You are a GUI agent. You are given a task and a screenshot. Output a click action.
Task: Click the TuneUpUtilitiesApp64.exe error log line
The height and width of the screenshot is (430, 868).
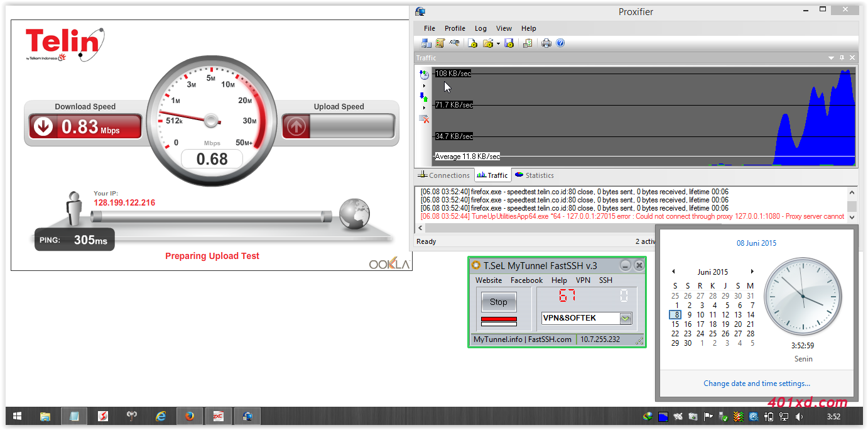point(632,216)
